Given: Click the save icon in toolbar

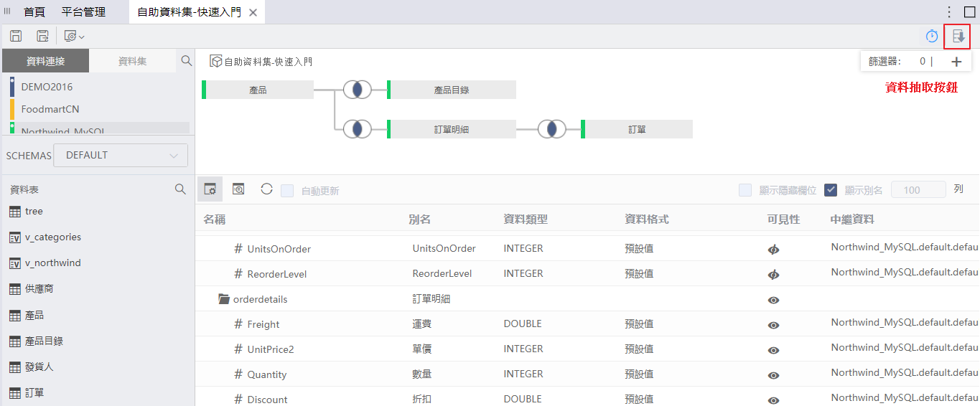Looking at the screenshot, I should click(16, 36).
